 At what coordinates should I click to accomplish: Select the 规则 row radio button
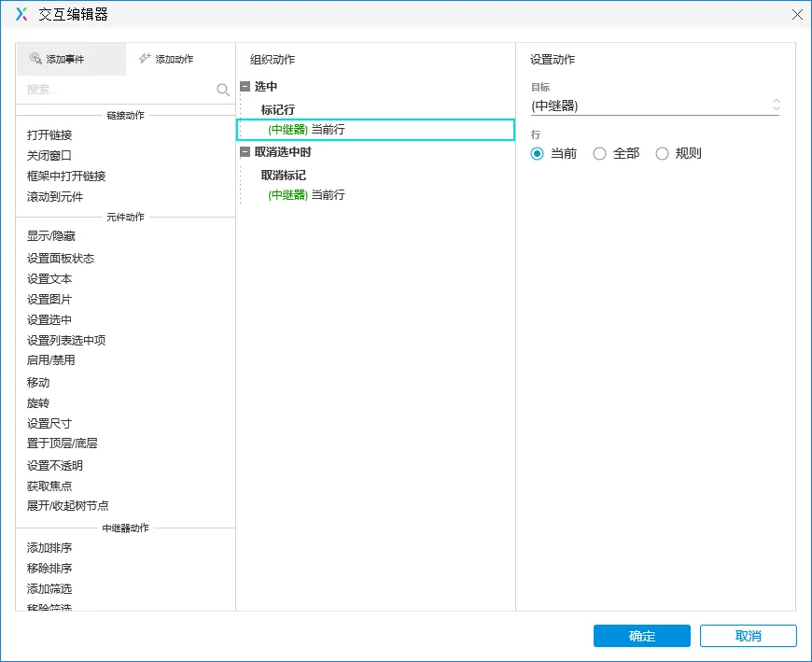(662, 154)
